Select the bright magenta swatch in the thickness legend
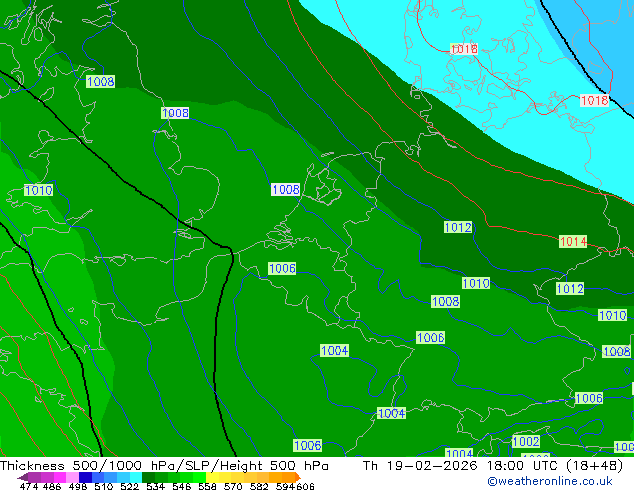The height and width of the screenshot is (490, 634). coord(60,477)
